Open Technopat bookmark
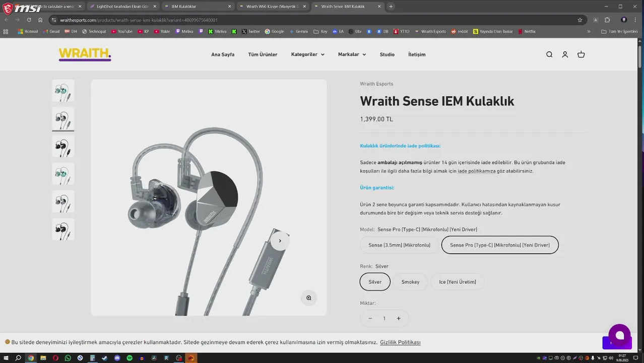Image resolution: width=644 pixels, height=363 pixels. (94, 31)
